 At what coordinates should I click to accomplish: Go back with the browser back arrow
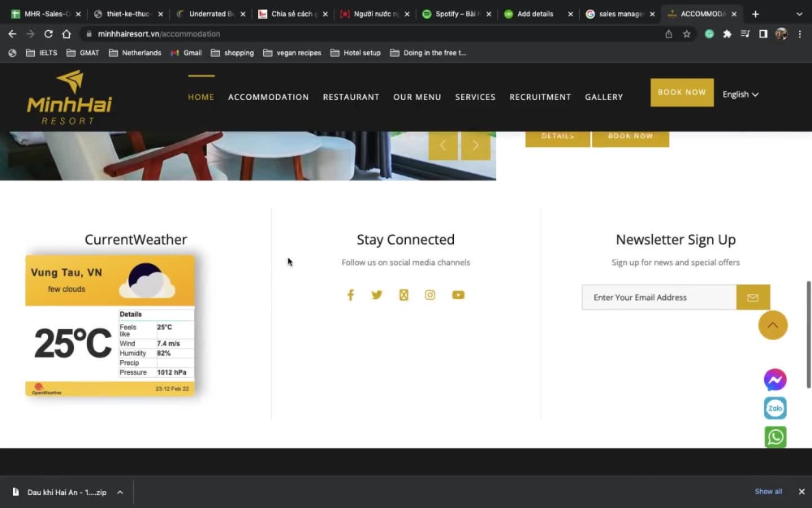[12, 33]
